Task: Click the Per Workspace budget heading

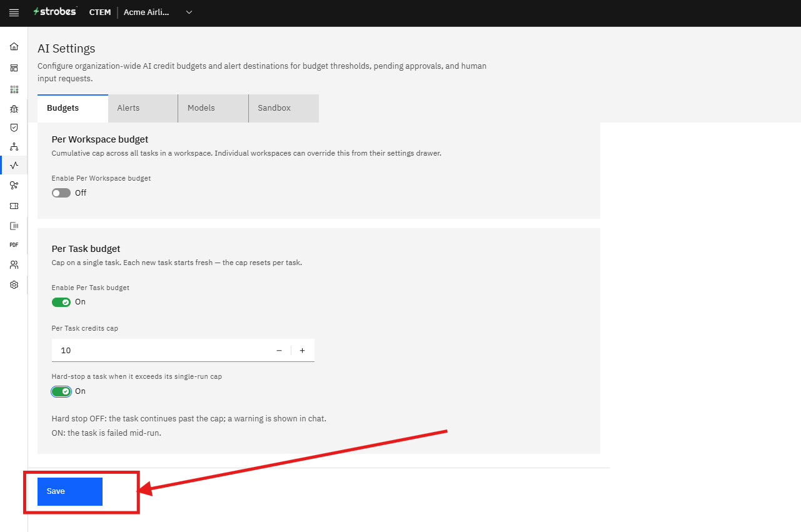Action: coord(100,139)
